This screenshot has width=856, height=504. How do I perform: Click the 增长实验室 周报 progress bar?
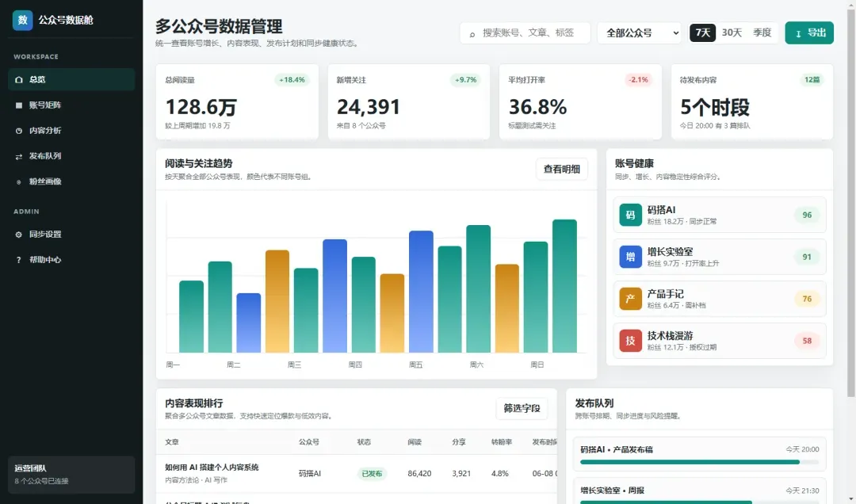point(699,502)
